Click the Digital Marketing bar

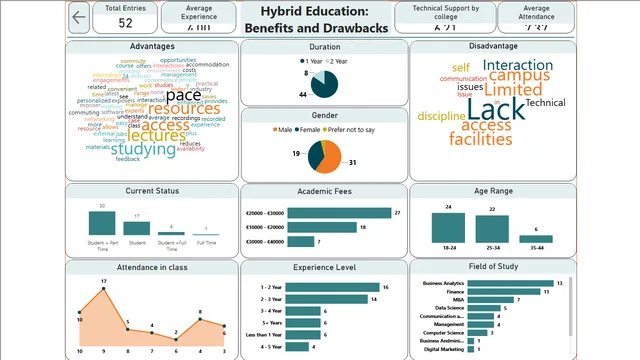471,349
